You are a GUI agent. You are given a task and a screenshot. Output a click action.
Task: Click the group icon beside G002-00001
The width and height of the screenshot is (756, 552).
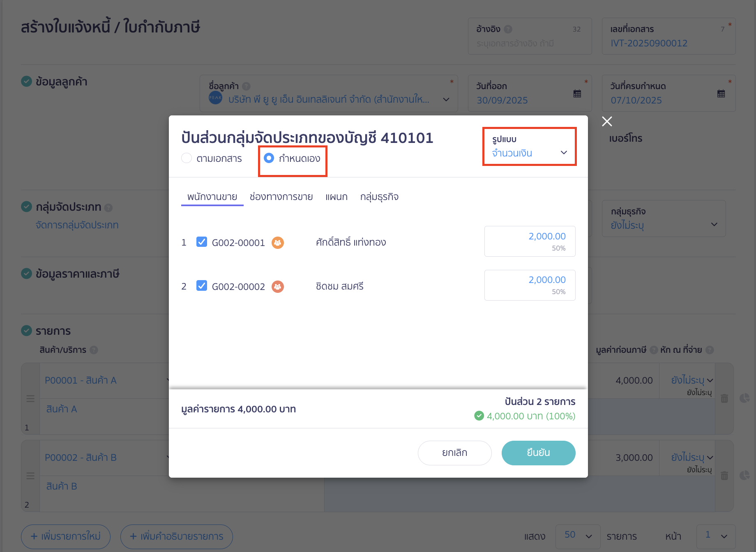click(x=278, y=243)
